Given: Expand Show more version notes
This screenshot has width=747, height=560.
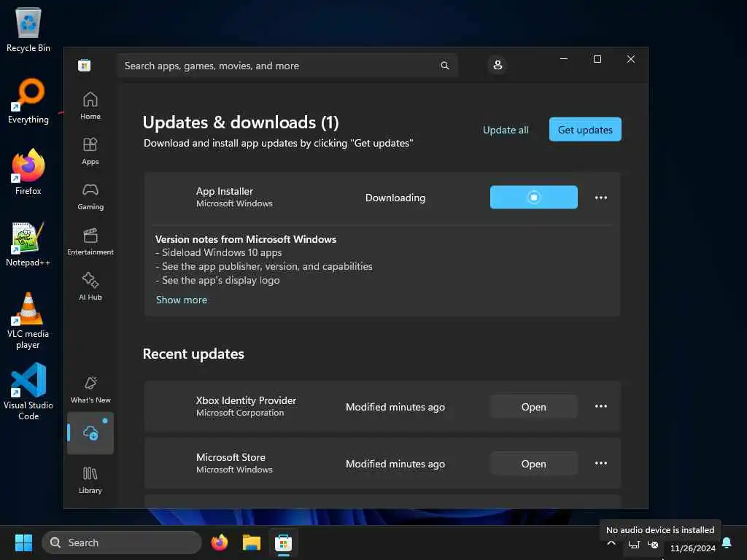Looking at the screenshot, I should [182, 300].
